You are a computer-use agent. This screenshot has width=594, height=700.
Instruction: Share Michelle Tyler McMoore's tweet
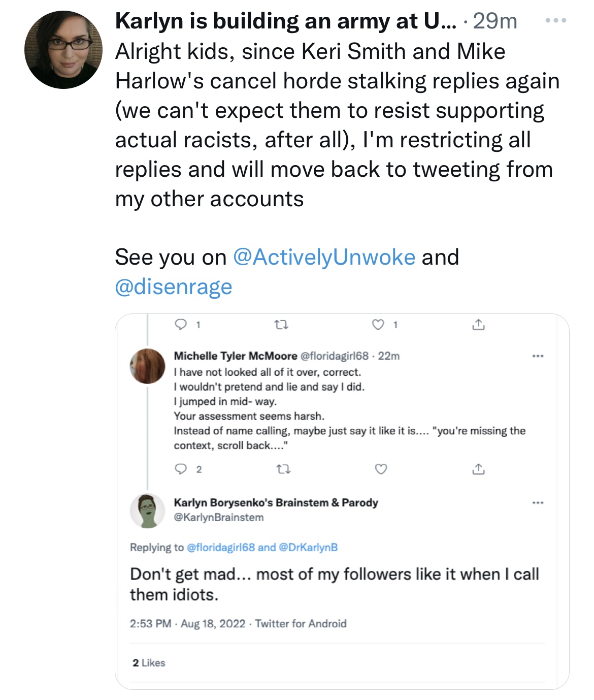click(x=478, y=469)
